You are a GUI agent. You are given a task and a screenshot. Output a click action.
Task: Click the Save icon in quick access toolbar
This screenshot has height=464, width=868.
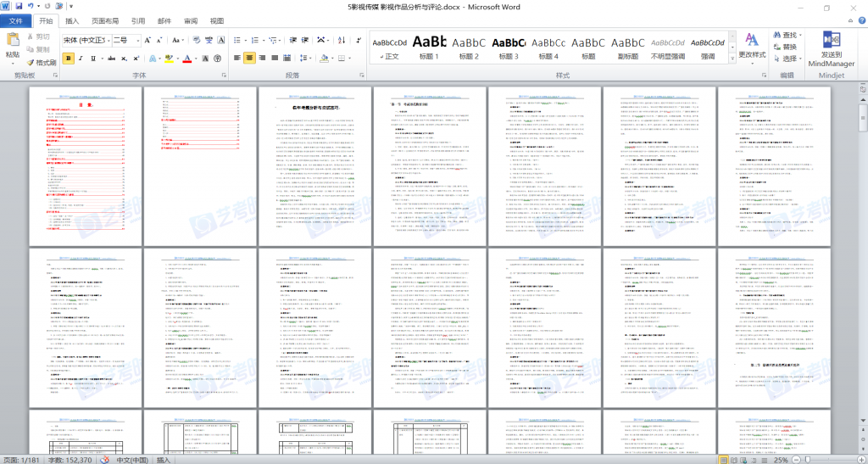tap(18, 6)
